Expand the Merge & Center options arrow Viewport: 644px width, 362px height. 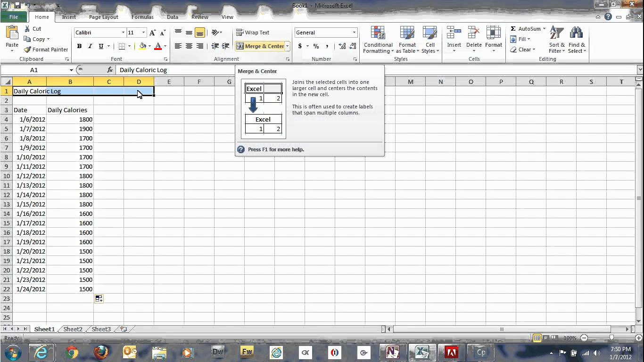coord(287,46)
